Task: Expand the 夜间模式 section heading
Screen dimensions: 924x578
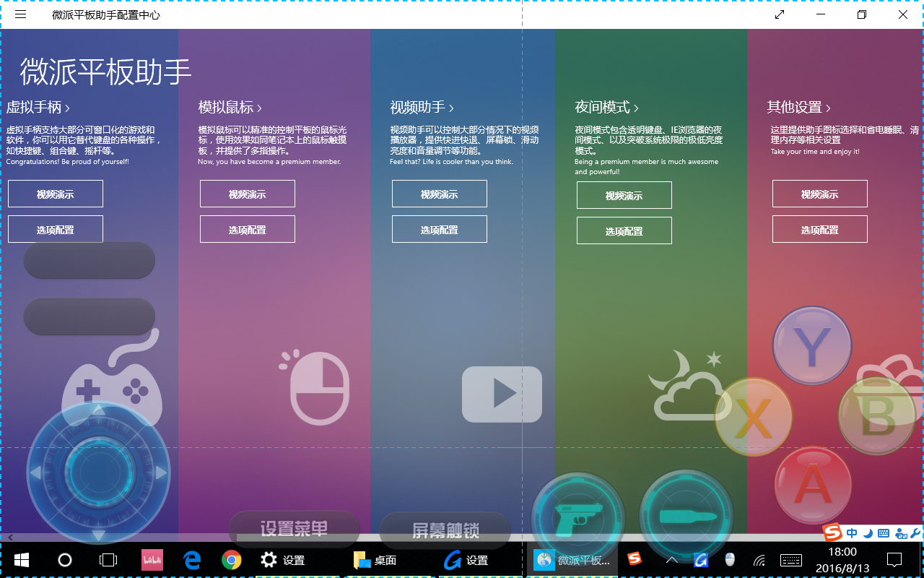Action: point(606,108)
